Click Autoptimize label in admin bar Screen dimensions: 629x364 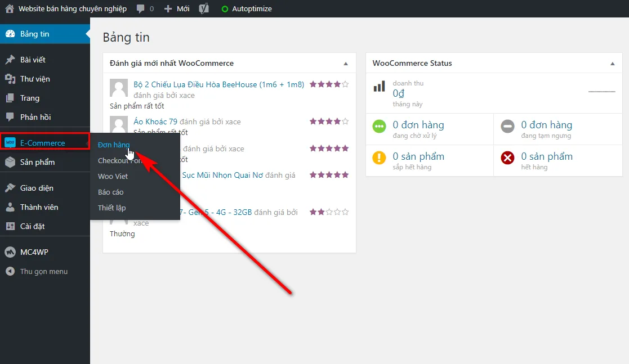(252, 9)
